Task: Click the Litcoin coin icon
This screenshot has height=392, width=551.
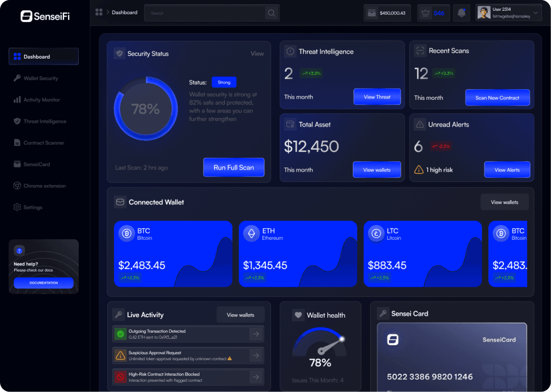Action: 376,233
